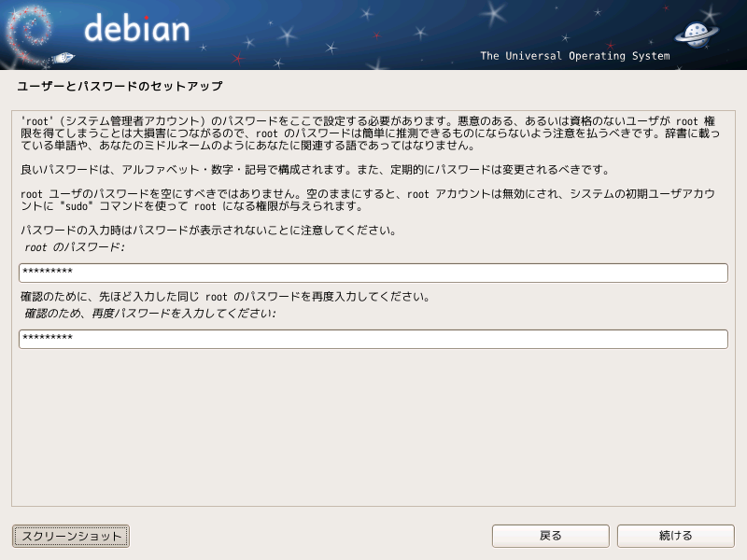Click the italic label 確認のため、再度パスワードを入力してください:
747x560 pixels.
coord(150,314)
